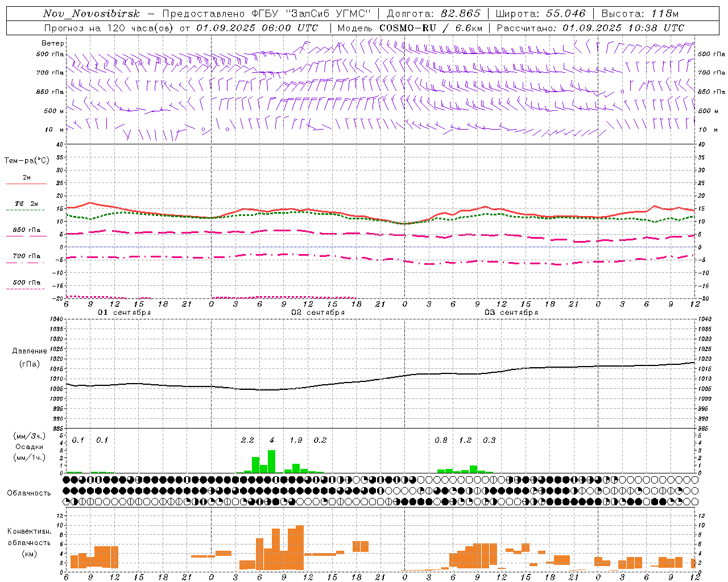Click the Ветер panel label
Screen dimensions: 728x582
53,43
